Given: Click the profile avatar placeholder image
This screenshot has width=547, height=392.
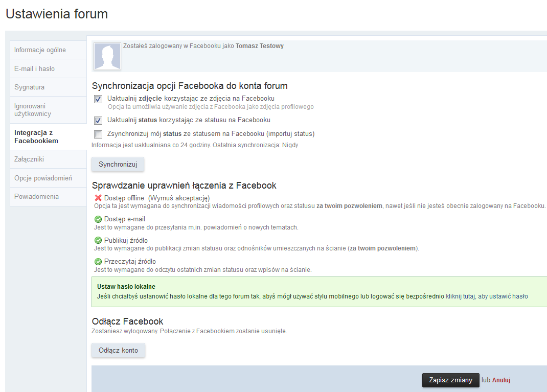Looking at the screenshot, I should 106,56.
